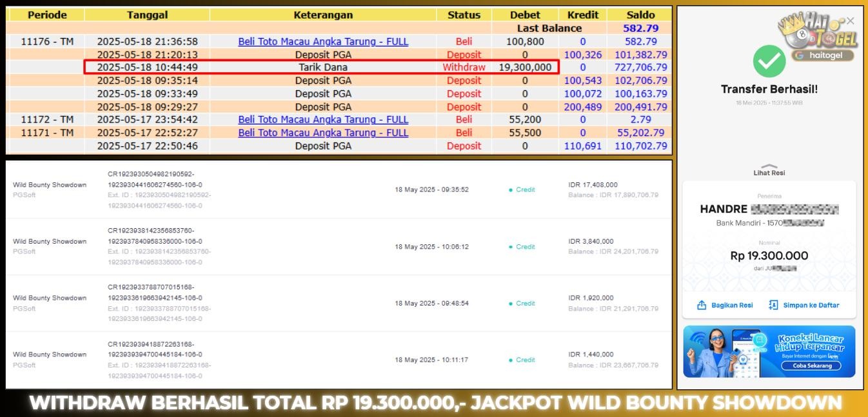Expand the Lihat Resi chevron
The width and height of the screenshot is (868, 417).
[x=769, y=166]
